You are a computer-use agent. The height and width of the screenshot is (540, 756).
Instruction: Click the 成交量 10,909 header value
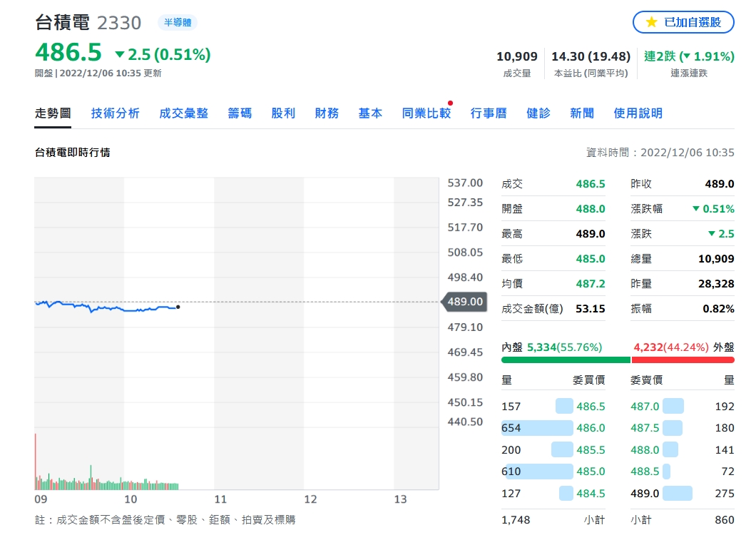pyautogui.click(x=517, y=56)
